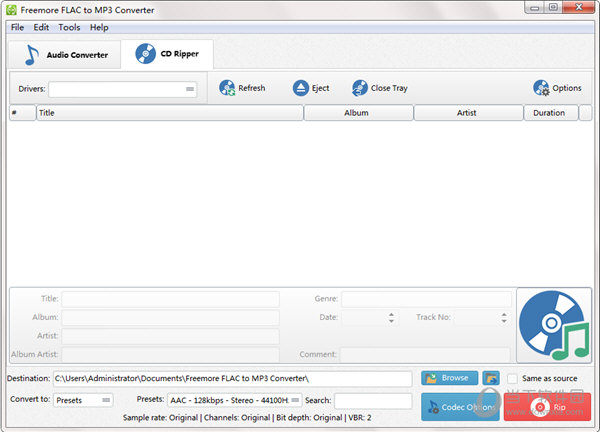Expand the Presets AAC 128kbps dropdown
This screenshot has height=432, width=600.
(235, 400)
